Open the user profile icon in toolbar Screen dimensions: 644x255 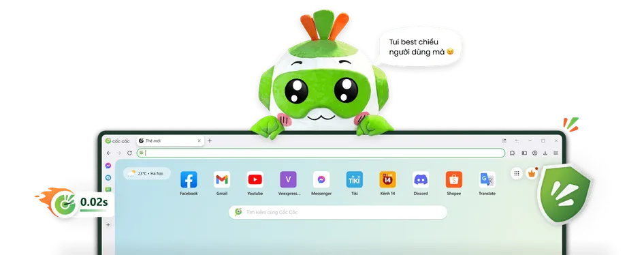pos(535,153)
